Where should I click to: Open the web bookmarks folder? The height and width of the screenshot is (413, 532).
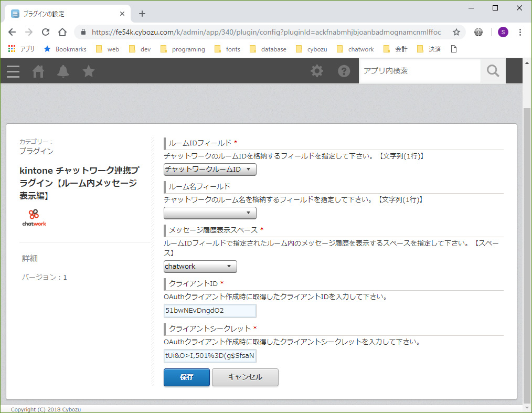(108, 49)
